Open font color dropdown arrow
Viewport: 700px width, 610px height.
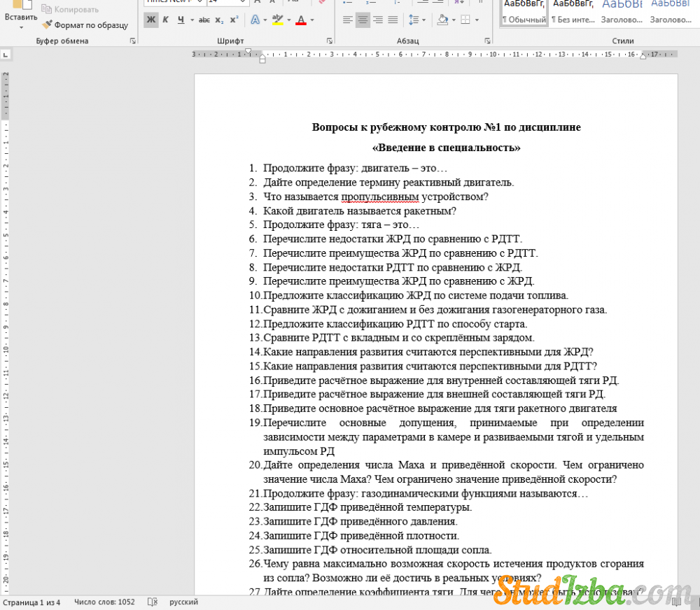(312, 20)
